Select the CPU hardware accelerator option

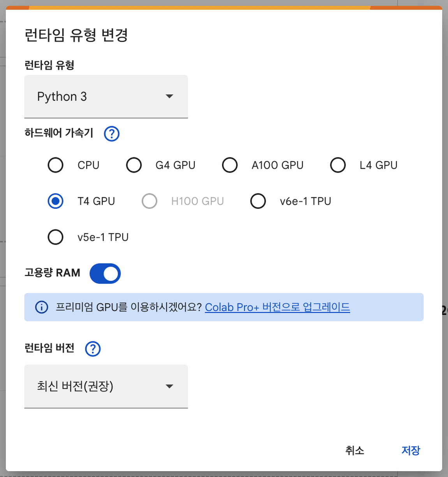(55, 165)
